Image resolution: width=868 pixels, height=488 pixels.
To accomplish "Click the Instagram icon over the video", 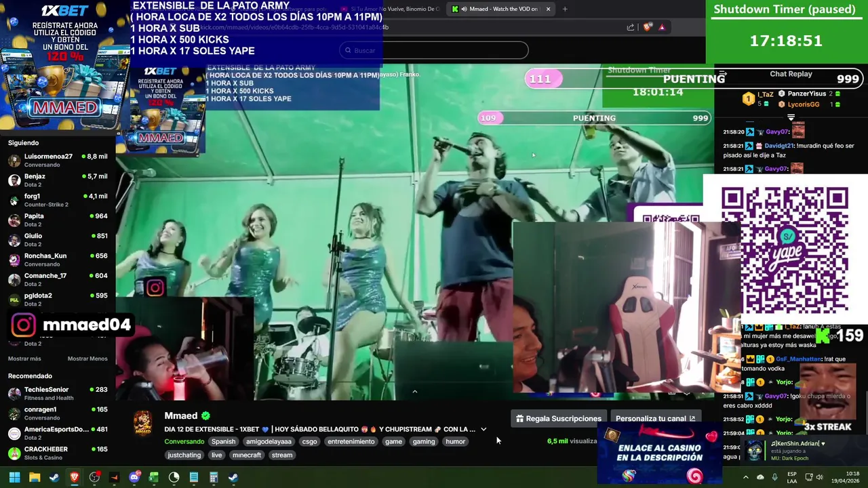I will [155, 288].
